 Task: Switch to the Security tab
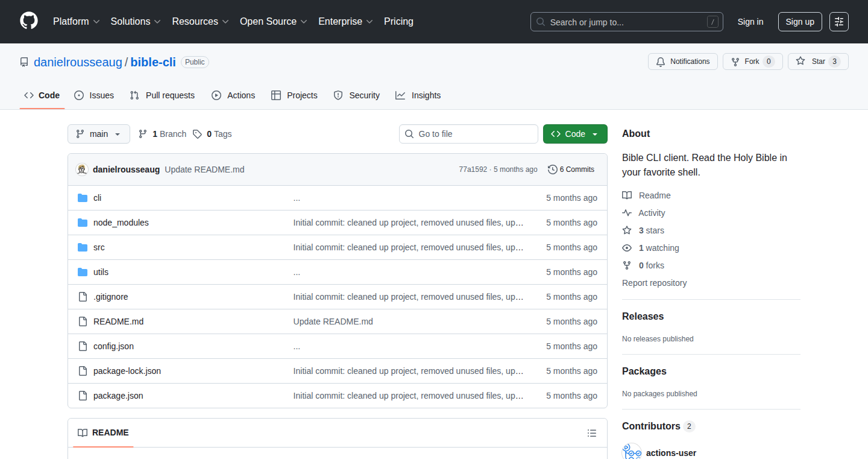[357, 95]
